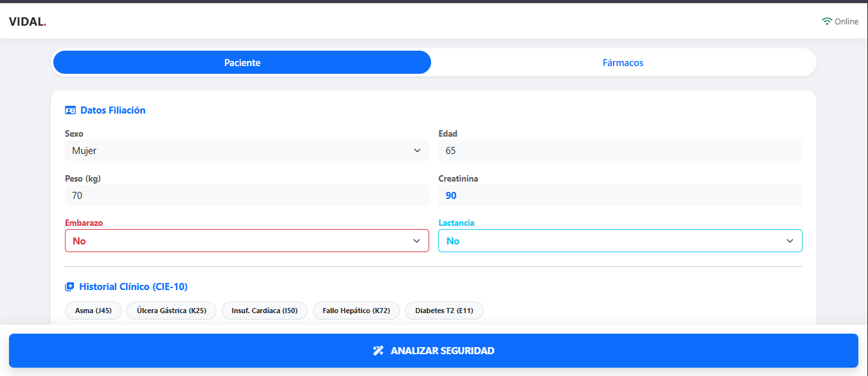Click the Historial Clínico icon
Screen dimensions: 868x376
click(x=70, y=287)
